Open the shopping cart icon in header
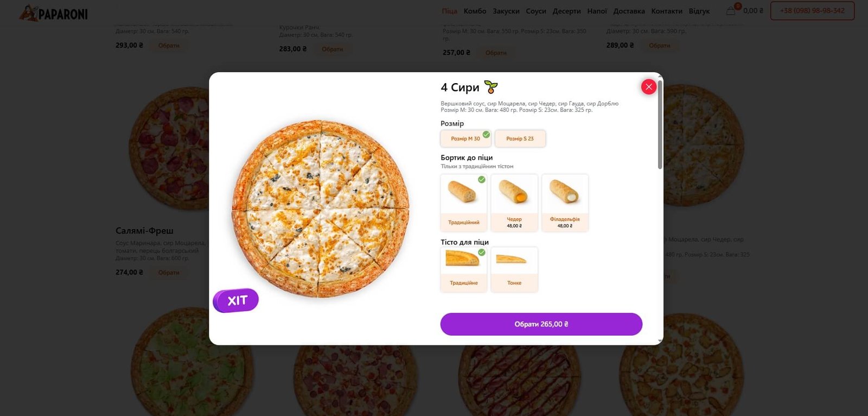Viewport: 868px width, 416px height. coord(731,10)
